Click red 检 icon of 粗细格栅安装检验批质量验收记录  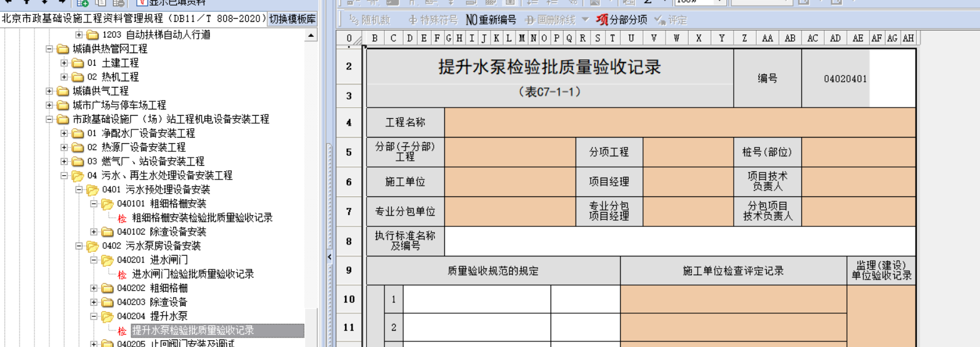coord(122,218)
